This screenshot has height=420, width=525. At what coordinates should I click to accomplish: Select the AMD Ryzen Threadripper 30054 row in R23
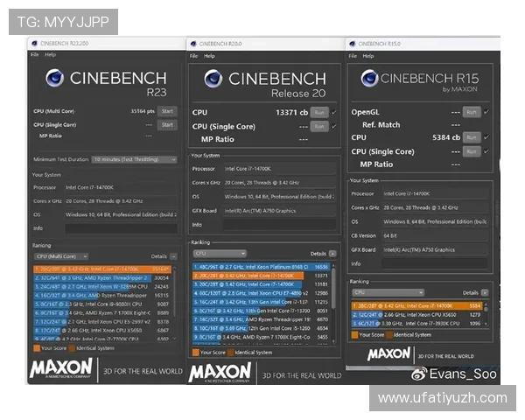pos(102,278)
